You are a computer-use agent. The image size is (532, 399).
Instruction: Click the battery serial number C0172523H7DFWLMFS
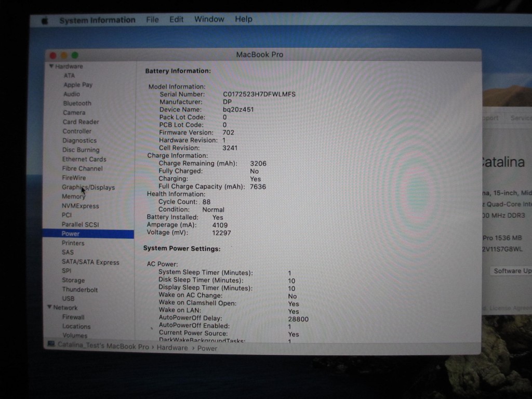coord(259,95)
